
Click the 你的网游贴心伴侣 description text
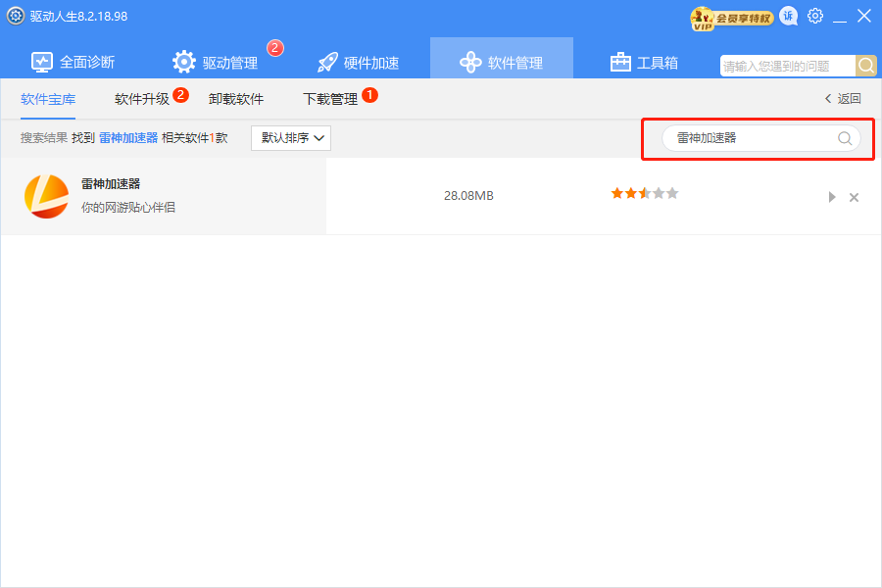127,207
